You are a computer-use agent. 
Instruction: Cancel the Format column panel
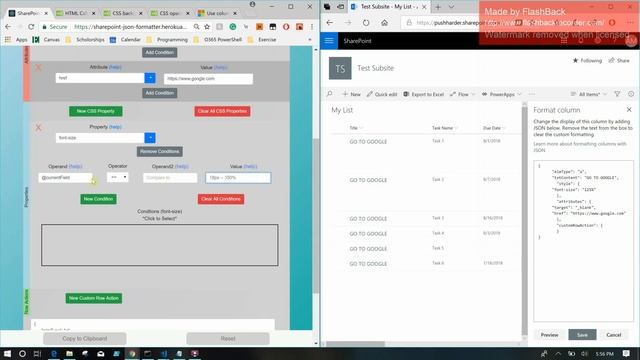[x=613, y=335]
